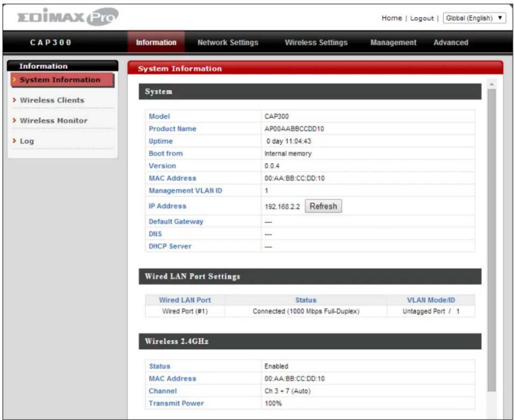Screen dimensions: 514x420
Task: Open Wireless Monitor in the sidebar
Action: (x=53, y=121)
